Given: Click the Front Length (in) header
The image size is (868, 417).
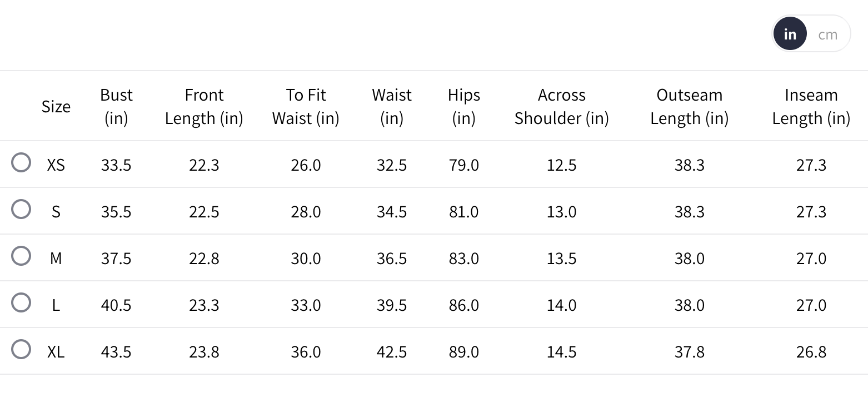Looking at the screenshot, I should 204,106.
